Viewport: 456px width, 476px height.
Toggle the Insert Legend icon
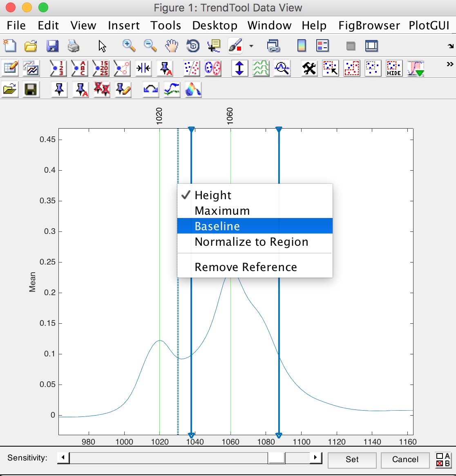322,46
